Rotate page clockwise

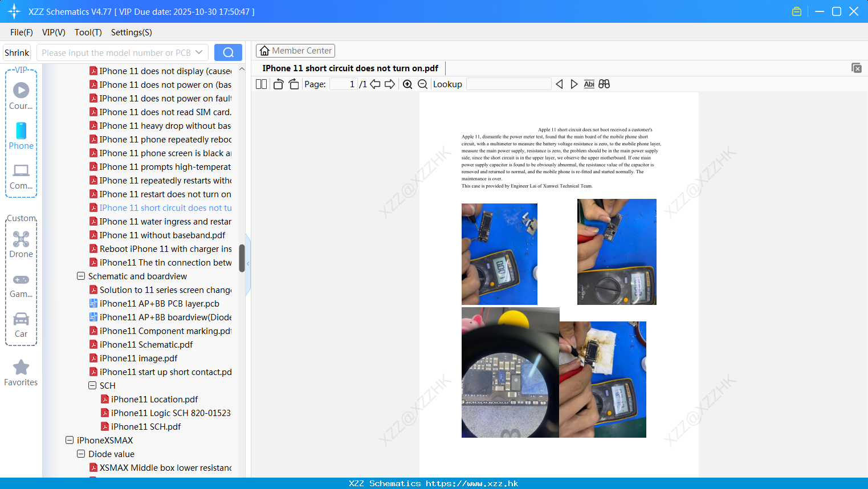[294, 84]
